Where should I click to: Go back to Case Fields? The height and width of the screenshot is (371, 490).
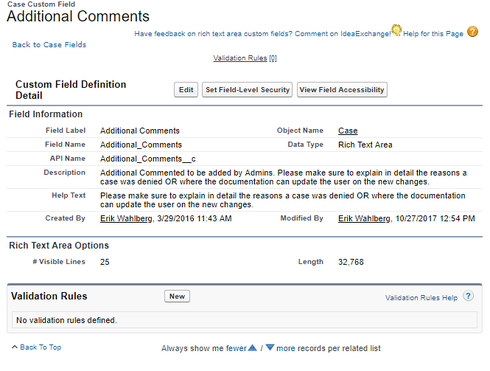(49, 45)
